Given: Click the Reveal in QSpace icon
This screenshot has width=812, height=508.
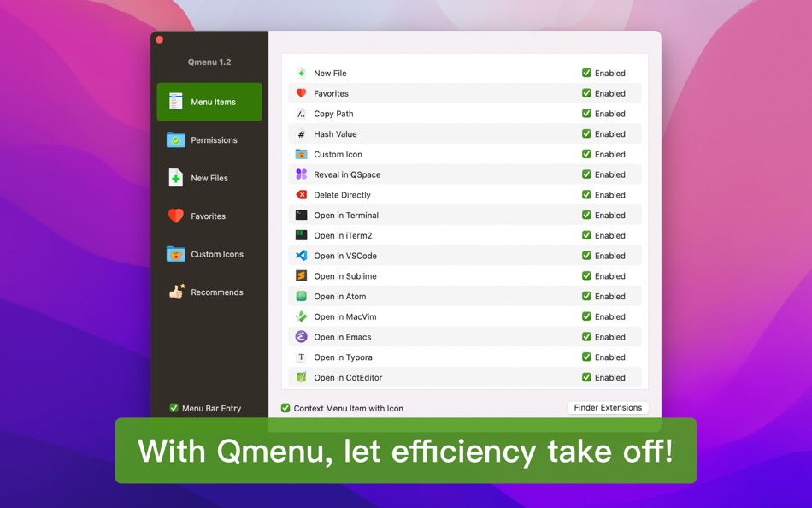Looking at the screenshot, I should [300, 174].
